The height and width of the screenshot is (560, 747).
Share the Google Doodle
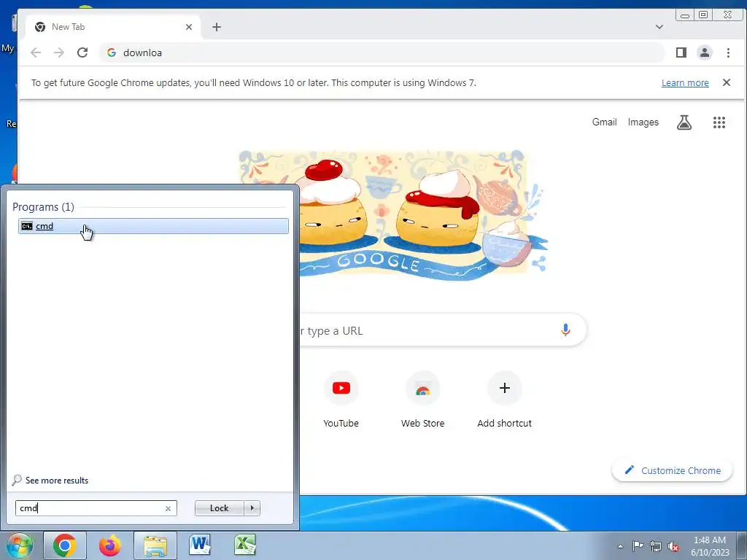[539, 263]
